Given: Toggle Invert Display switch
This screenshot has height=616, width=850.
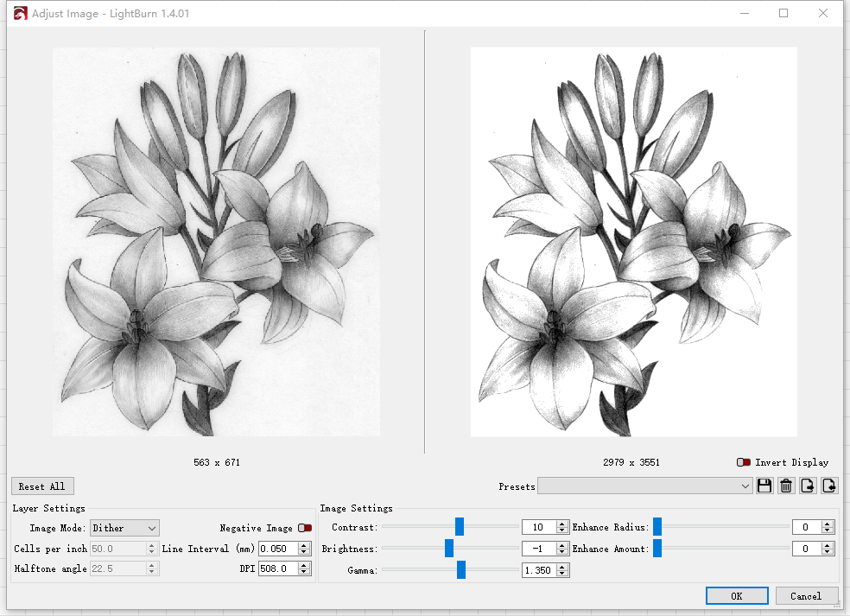Looking at the screenshot, I should [743, 462].
